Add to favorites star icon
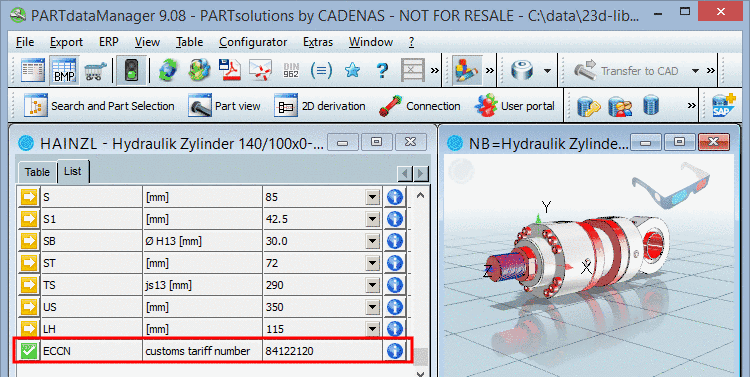This screenshot has width=750, height=377. 352,71
